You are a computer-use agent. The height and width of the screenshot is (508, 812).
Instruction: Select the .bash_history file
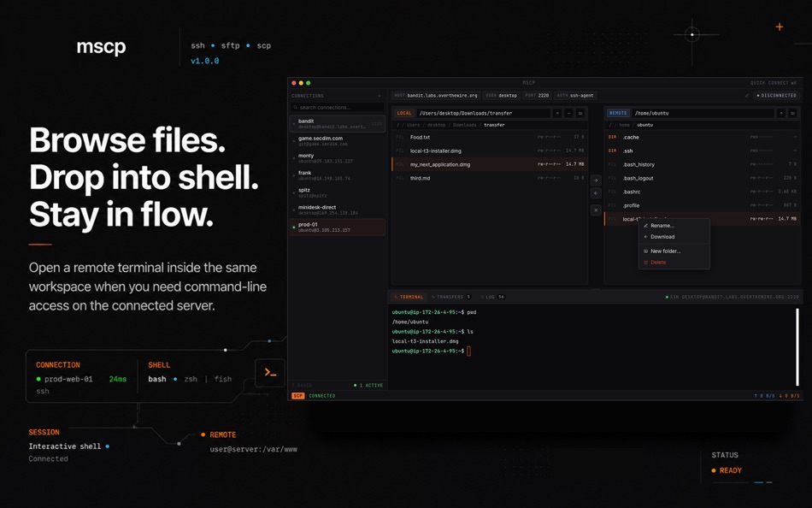click(703, 164)
